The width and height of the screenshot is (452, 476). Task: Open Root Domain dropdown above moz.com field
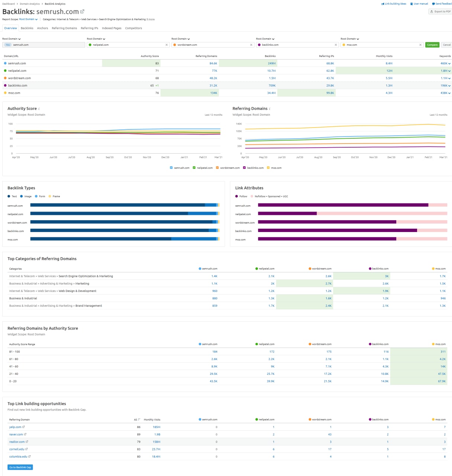click(x=350, y=39)
